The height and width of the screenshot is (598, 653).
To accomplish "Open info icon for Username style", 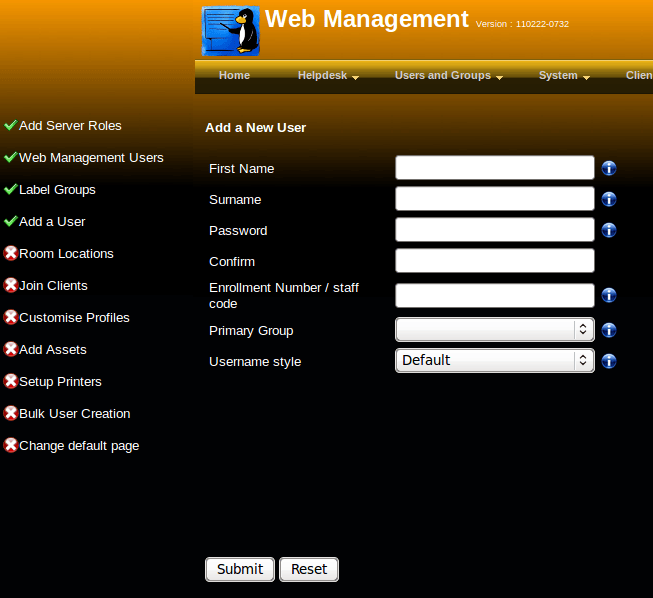I will pos(609,361).
